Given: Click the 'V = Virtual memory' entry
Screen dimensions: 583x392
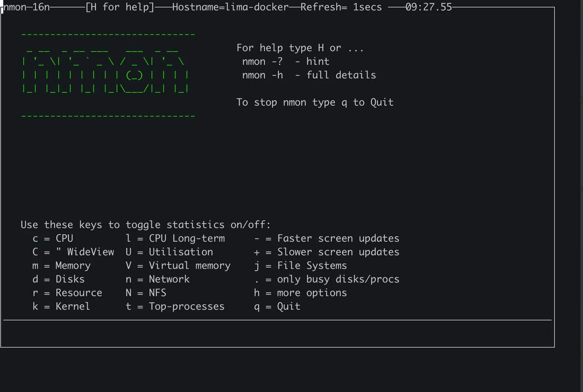Looking at the screenshot, I should click(178, 266).
